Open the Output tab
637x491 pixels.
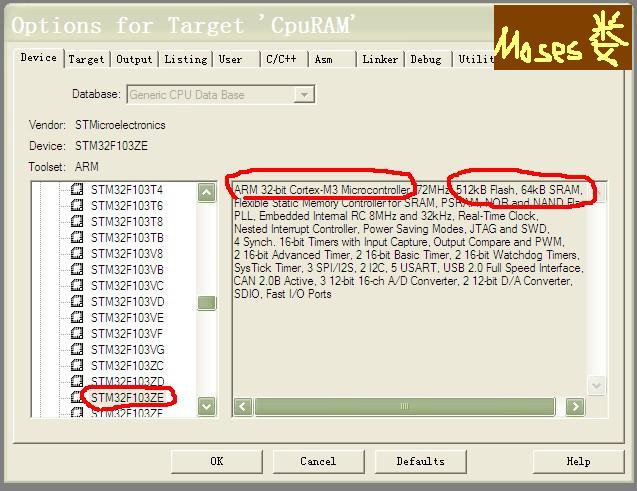134,60
